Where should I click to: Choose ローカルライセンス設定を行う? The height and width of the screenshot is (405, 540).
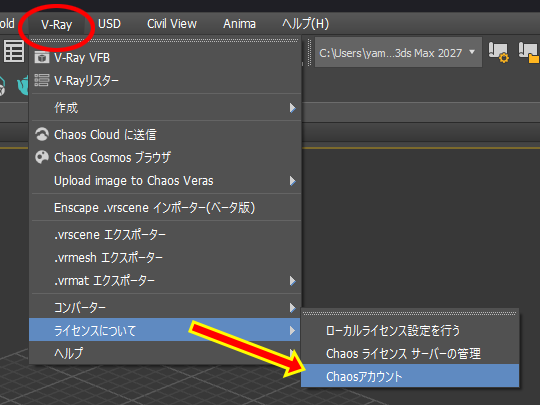(x=410, y=331)
